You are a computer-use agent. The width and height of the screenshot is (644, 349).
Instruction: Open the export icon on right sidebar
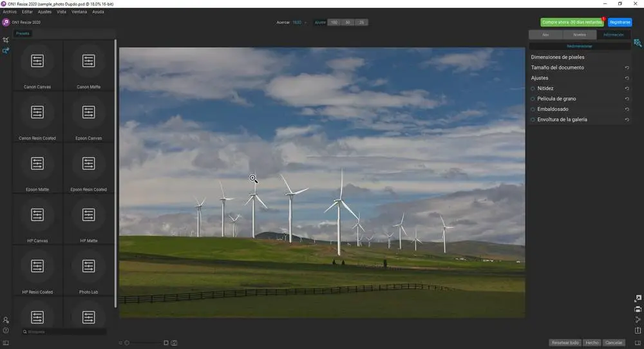[638, 298]
